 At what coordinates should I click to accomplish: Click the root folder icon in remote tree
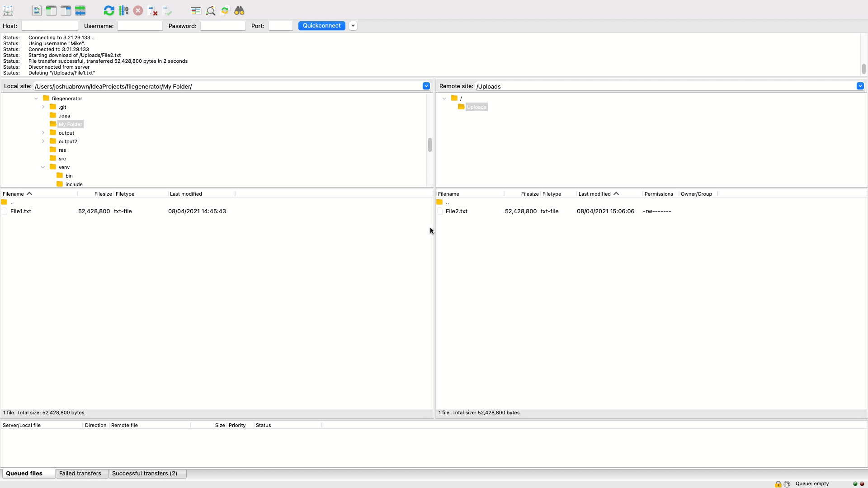pos(454,98)
